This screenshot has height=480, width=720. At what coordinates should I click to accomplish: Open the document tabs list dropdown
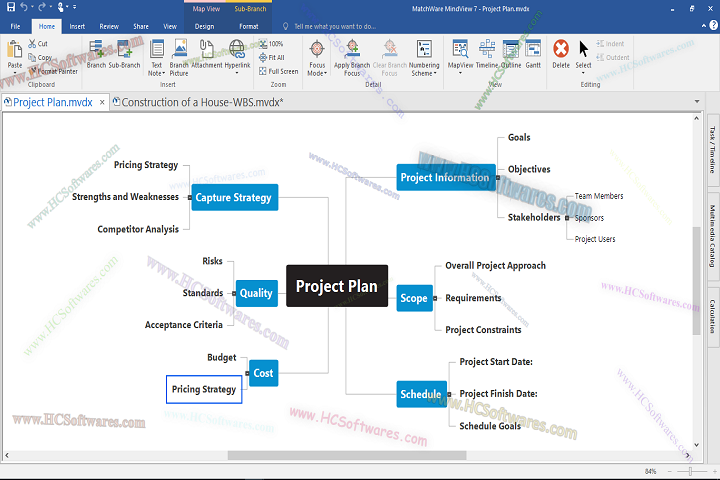pos(697,102)
